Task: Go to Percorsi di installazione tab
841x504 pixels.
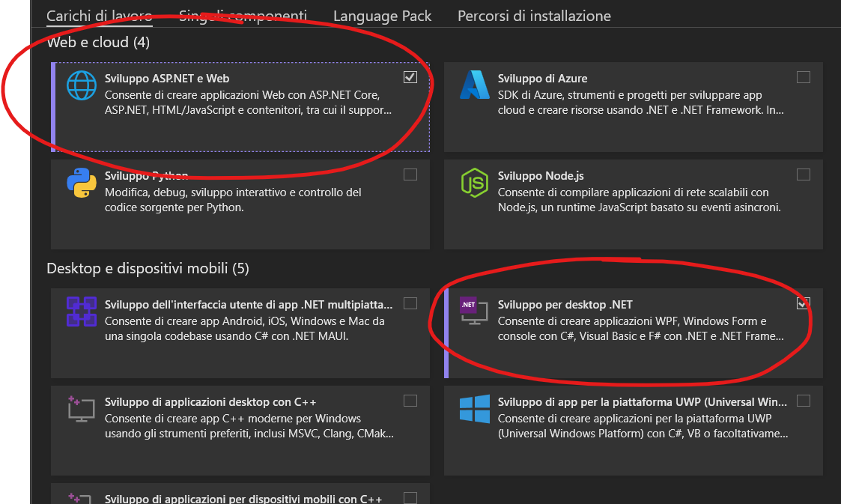Action: (x=534, y=16)
